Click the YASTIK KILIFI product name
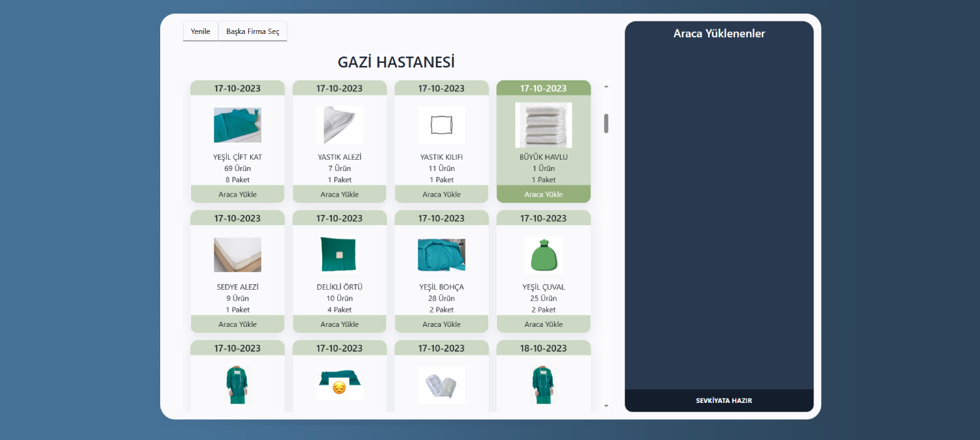Image resolution: width=980 pixels, height=440 pixels. [442, 157]
